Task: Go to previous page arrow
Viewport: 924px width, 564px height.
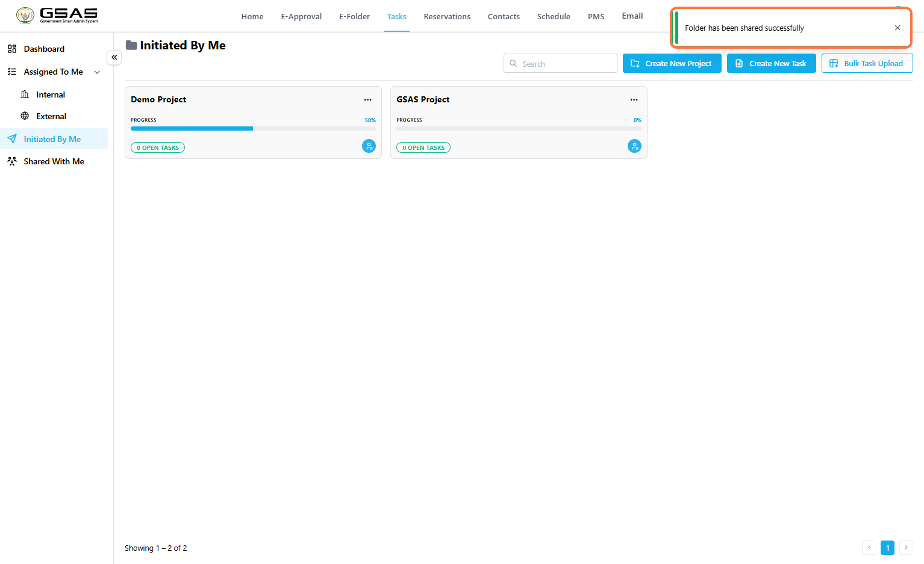Action: tap(869, 548)
